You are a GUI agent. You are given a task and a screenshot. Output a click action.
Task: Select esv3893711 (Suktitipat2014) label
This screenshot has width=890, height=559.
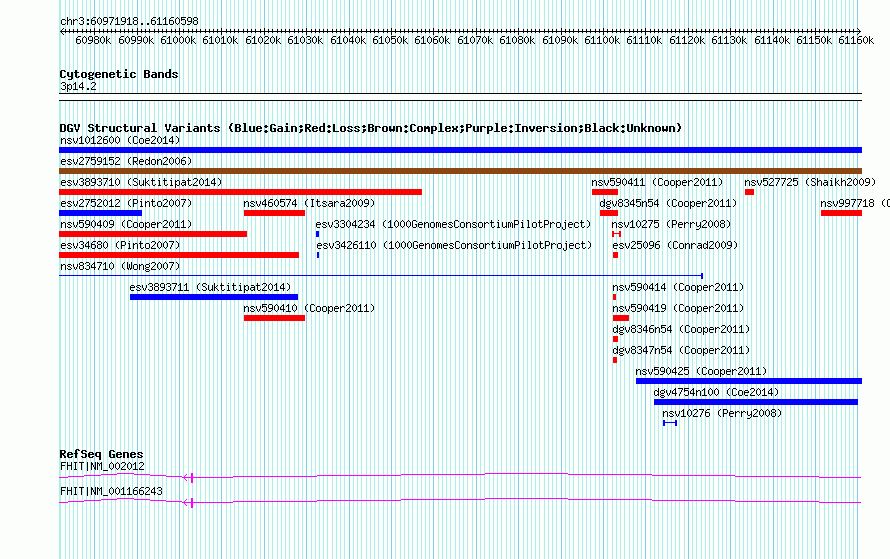(x=210, y=287)
